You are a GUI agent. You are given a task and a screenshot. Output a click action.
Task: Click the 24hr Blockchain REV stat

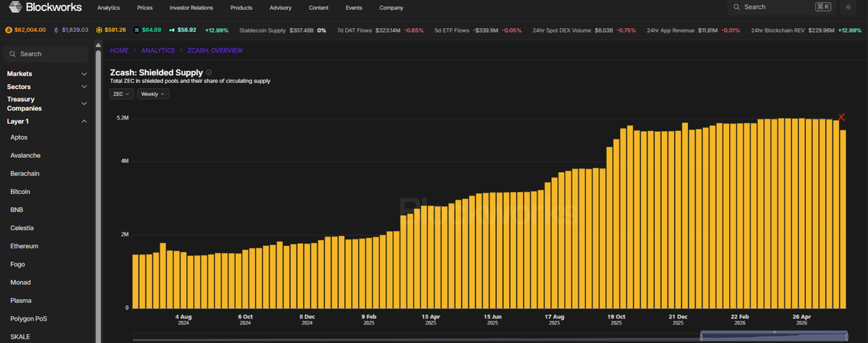(806, 30)
